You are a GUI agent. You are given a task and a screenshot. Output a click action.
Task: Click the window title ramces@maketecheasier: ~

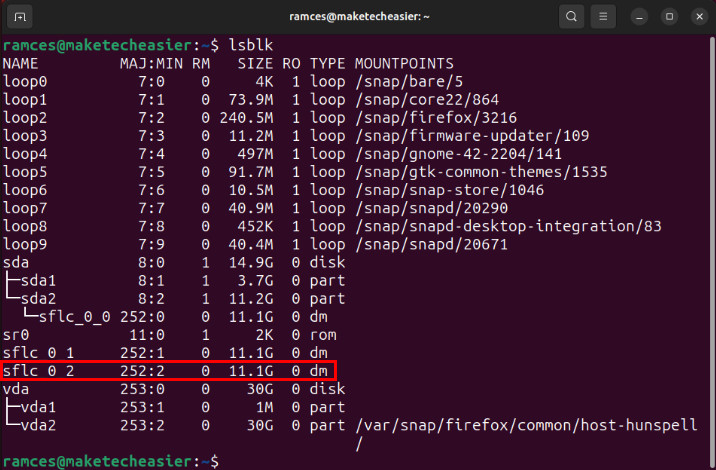pos(359,17)
